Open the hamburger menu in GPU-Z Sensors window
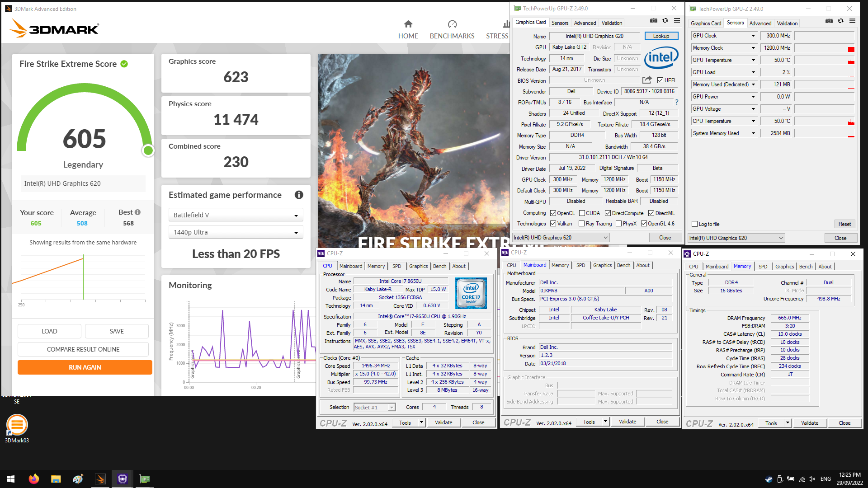The width and height of the screenshot is (868, 488). tap(852, 21)
